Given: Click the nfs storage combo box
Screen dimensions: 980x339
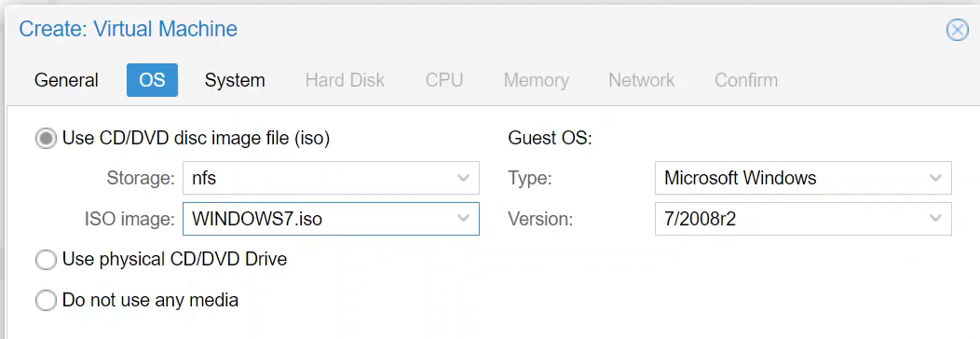Looking at the screenshot, I should (331, 178).
